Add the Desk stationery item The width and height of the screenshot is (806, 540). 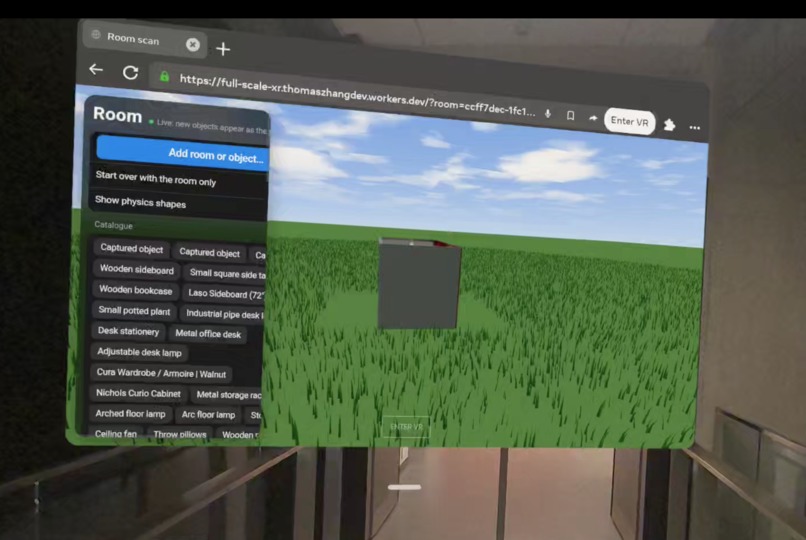pos(129,331)
